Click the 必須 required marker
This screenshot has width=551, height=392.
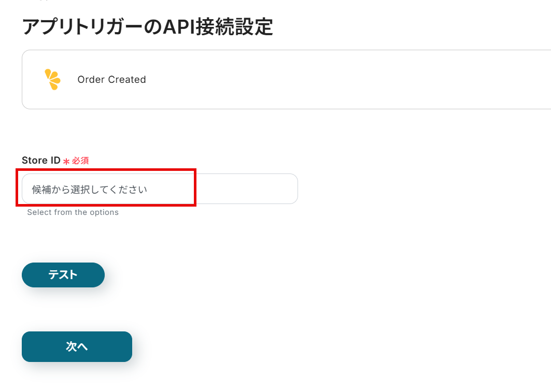click(x=80, y=161)
